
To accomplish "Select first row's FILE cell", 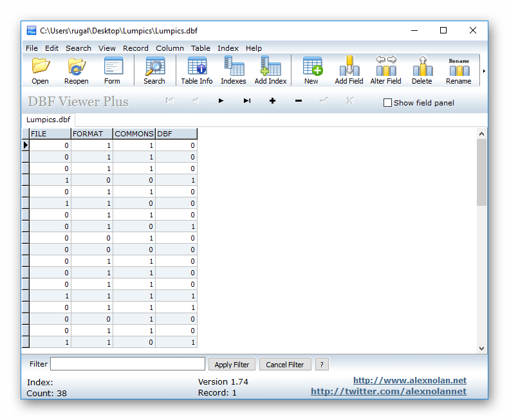I will [50, 145].
